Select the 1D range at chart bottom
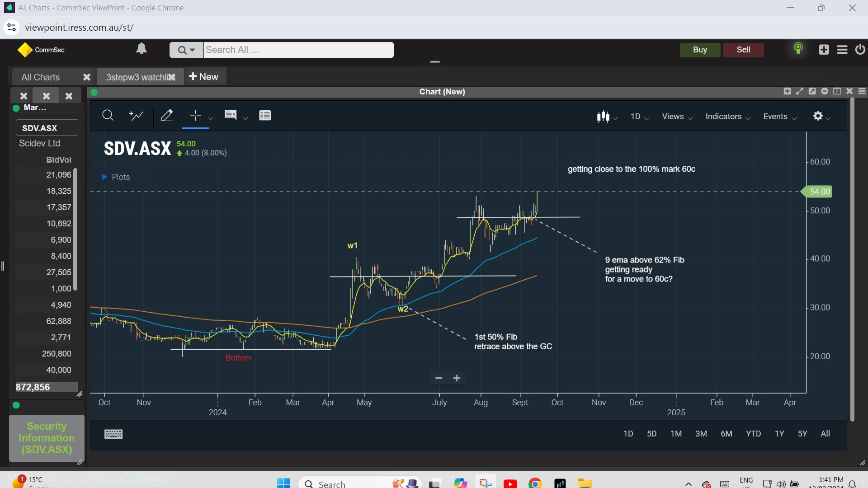Image resolution: width=868 pixels, height=488 pixels. click(x=628, y=434)
